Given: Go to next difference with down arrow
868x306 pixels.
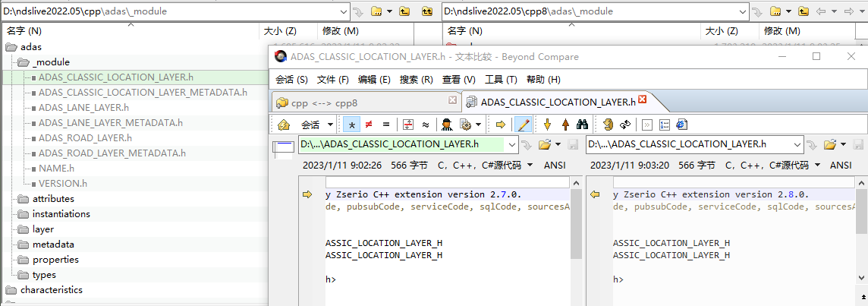Looking at the screenshot, I should (548, 125).
